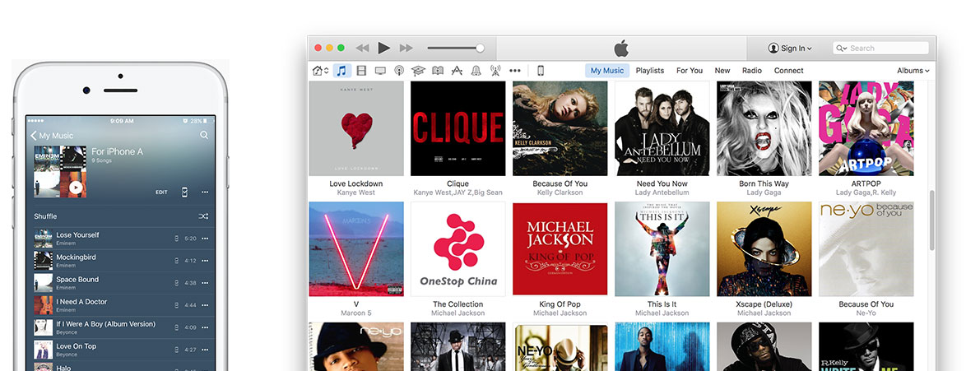
Task: Go back to My Music on iPhone
Action: point(52,136)
